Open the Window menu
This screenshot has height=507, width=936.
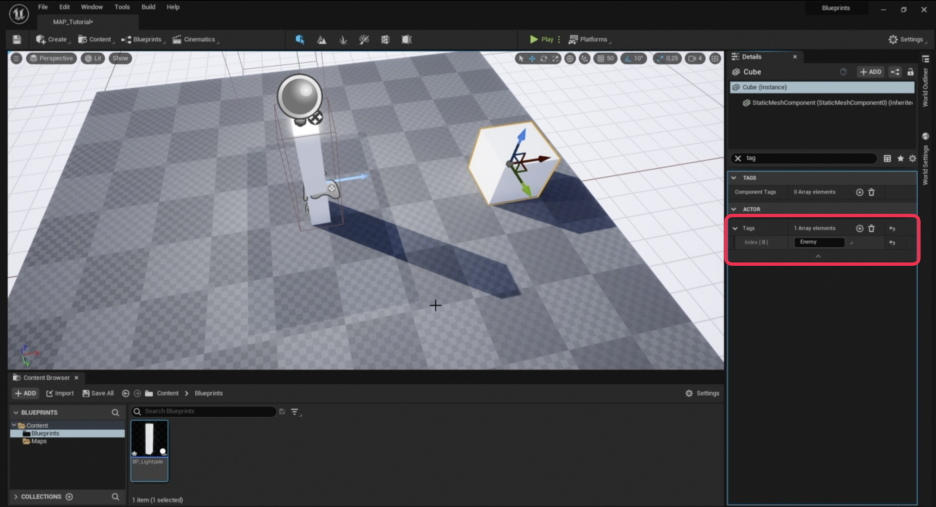92,7
